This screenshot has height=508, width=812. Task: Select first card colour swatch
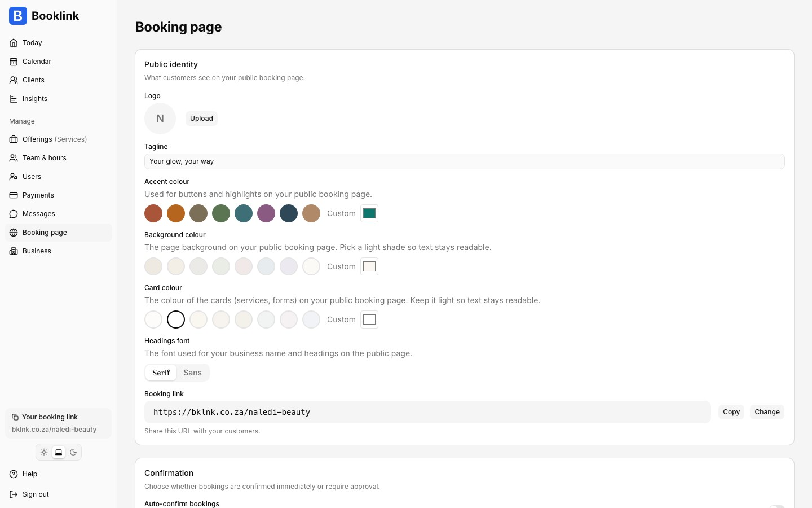tap(153, 319)
